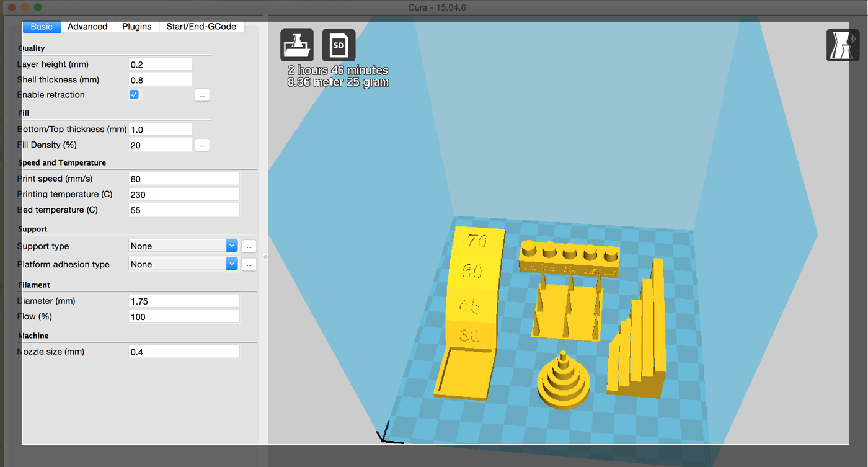This screenshot has width=868, height=467.
Task: Click the Load model file icon
Action: tap(297, 45)
